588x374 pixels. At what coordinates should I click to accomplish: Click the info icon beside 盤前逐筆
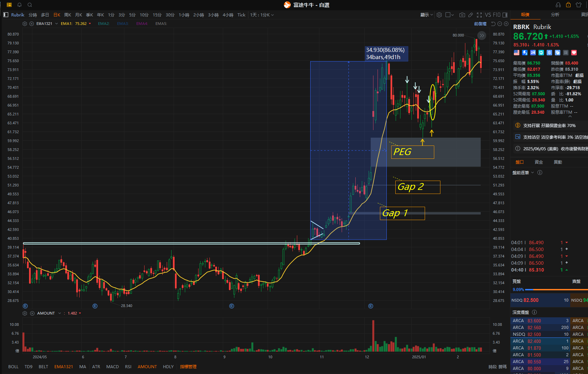pyautogui.click(x=540, y=172)
